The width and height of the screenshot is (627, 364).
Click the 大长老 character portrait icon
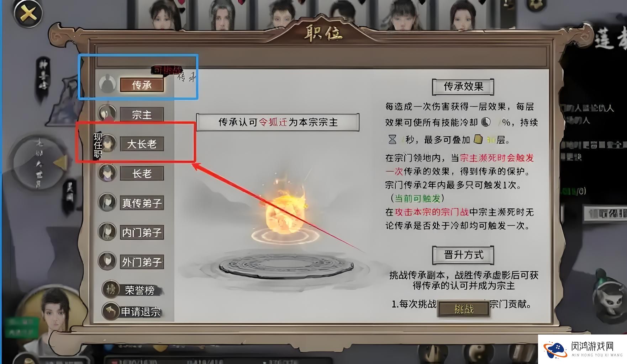tap(108, 144)
